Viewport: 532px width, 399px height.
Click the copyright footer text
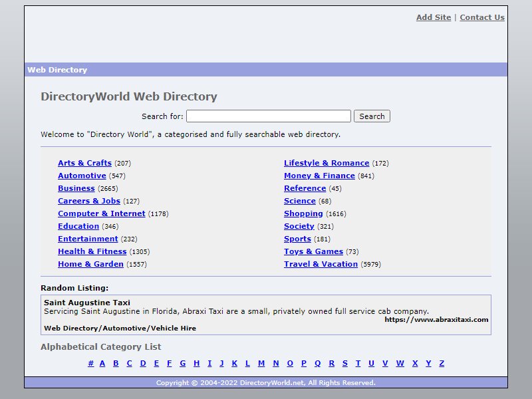266,383
